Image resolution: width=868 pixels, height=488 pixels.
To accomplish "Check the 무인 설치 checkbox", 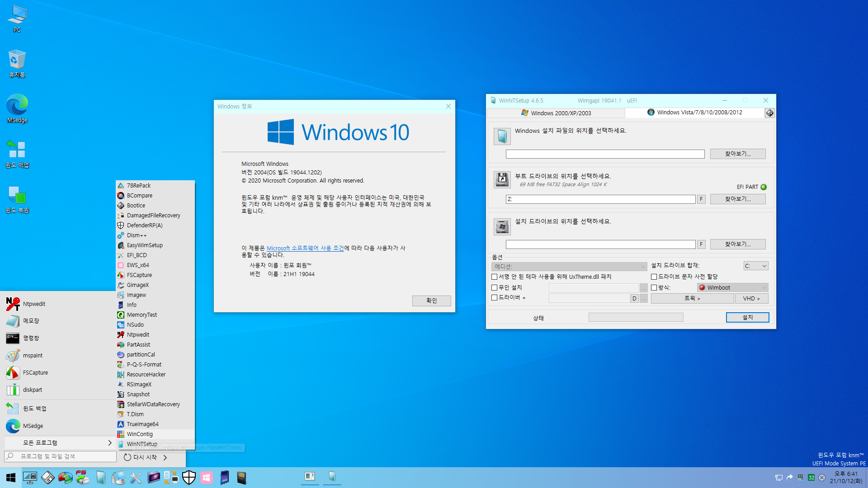I will pyautogui.click(x=494, y=288).
